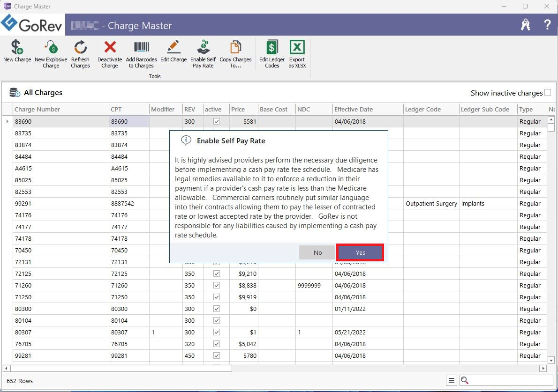The image size is (558, 392).
Task: Sort by Base Cost column header
Action: click(277, 109)
